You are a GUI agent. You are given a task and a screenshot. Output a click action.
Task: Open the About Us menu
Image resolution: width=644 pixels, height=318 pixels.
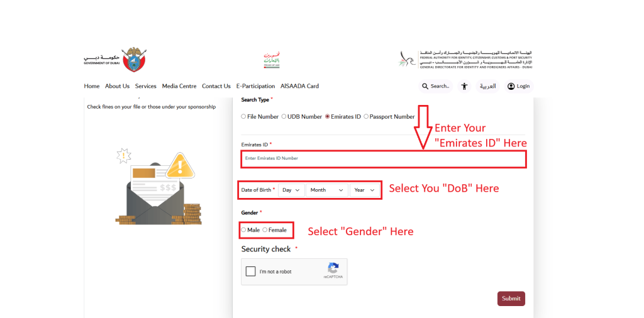coord(117,86)
